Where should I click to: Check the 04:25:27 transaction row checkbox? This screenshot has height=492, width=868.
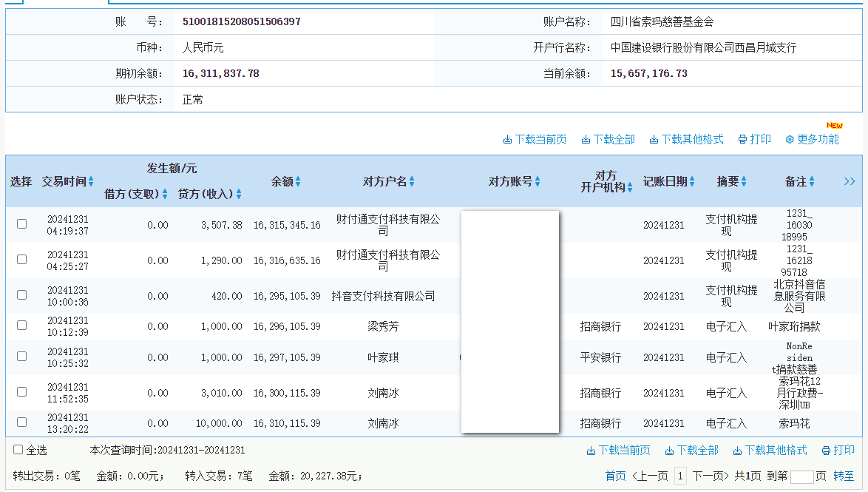pyautogui.click(x=21, y=259)
